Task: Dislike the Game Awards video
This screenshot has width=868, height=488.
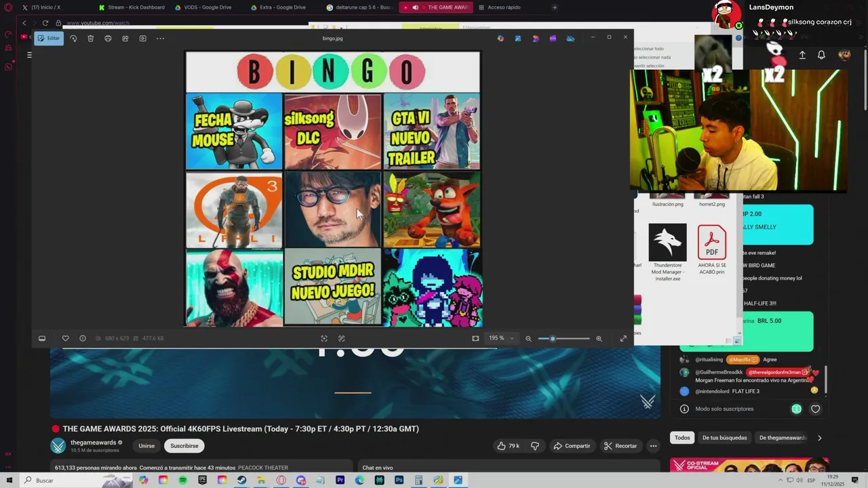Action: (535, 446)
